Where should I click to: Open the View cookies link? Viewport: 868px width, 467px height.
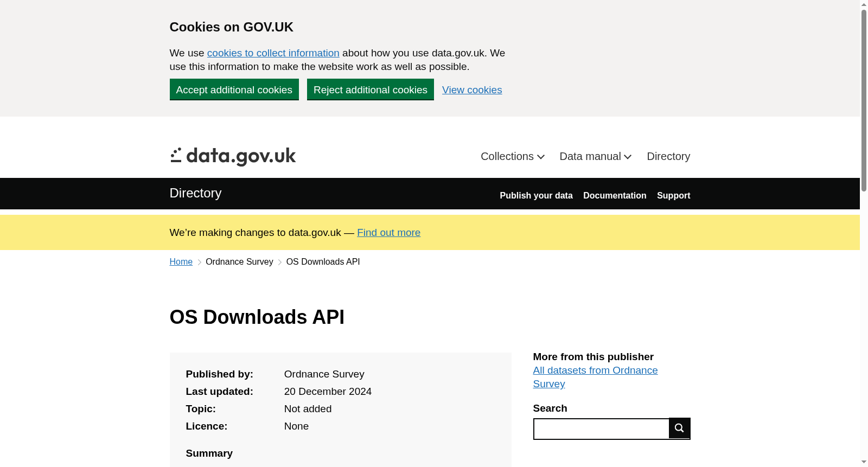[472, 90]
